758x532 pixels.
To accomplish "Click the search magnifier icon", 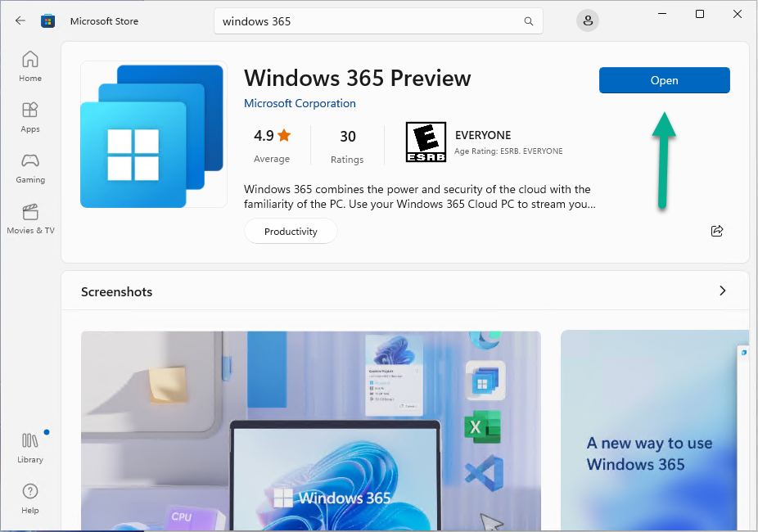I will coord(528,21).
